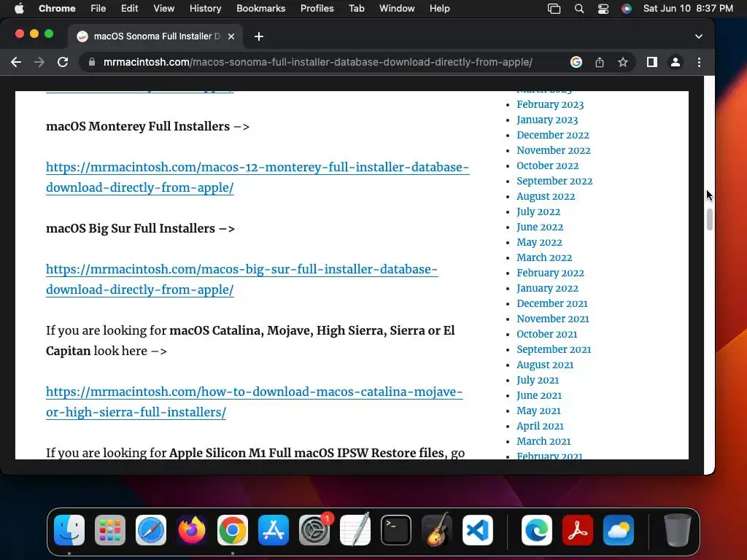Open System Settings from the Dock
This screenshot has width=747, height=560.
click(x=314, y=530)
